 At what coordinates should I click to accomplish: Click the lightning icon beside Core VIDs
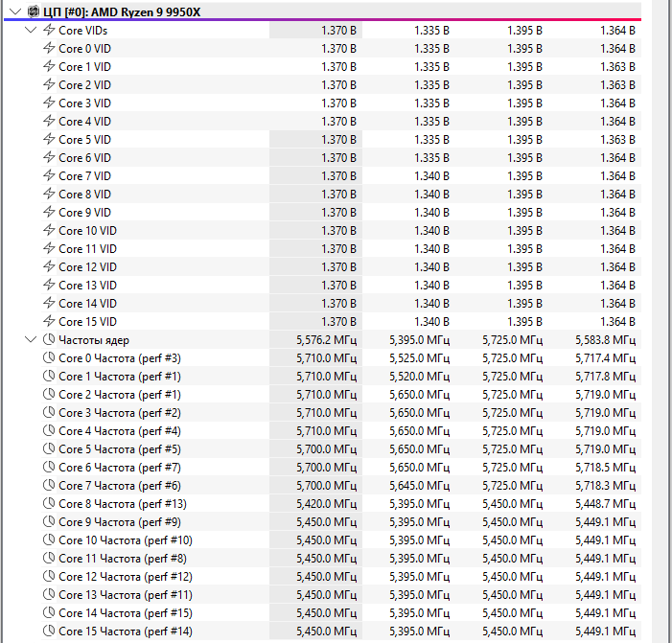click(x=49, y=30)
